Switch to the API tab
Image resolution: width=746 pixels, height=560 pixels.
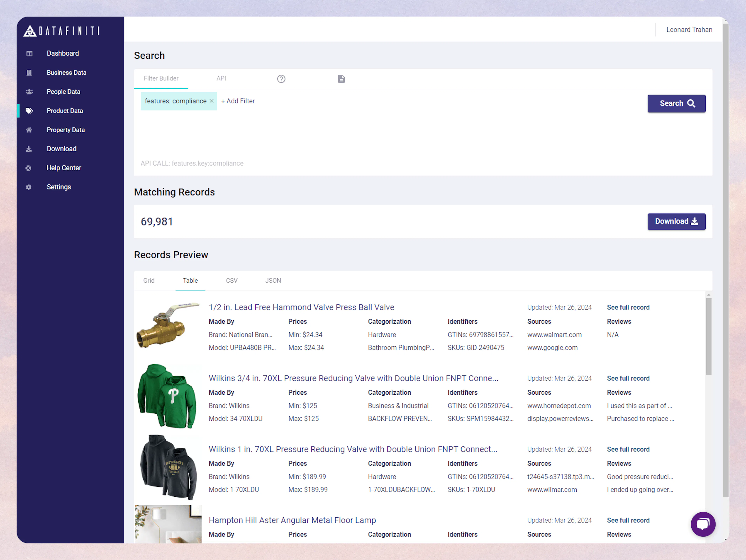[x=221, y=78]
